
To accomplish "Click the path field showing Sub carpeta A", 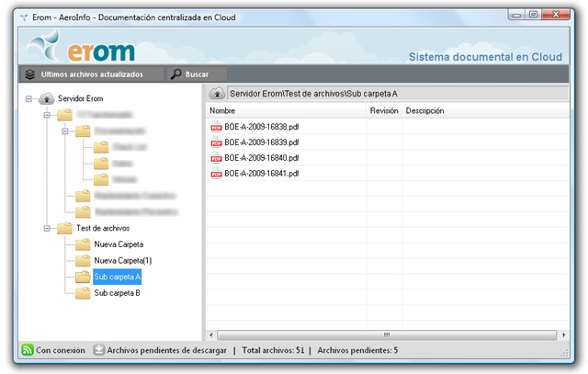I will tap(398, 94).
